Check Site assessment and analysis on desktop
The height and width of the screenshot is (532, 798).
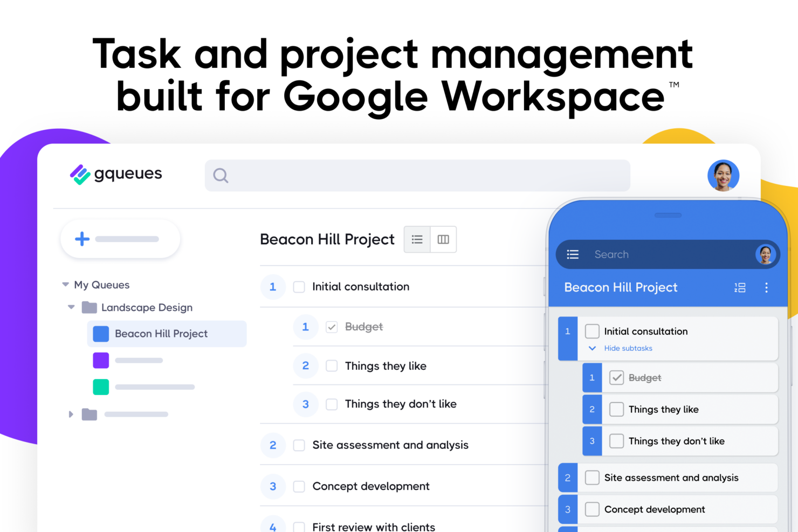(x=299, y=445)
